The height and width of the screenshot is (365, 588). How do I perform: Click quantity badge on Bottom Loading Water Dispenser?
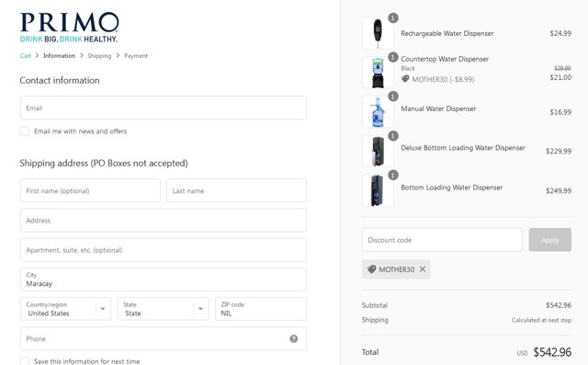pos(392,176)
